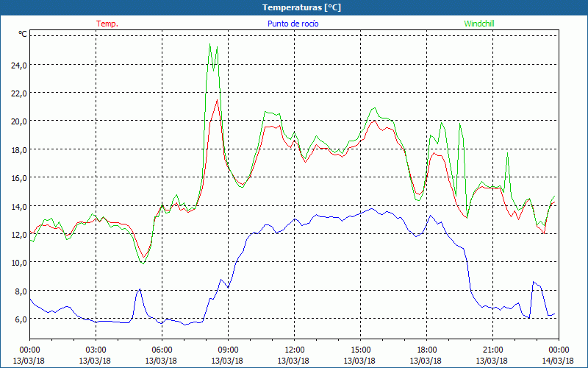
Task: Click the 06:00 time label
Action: pos(162,350)
